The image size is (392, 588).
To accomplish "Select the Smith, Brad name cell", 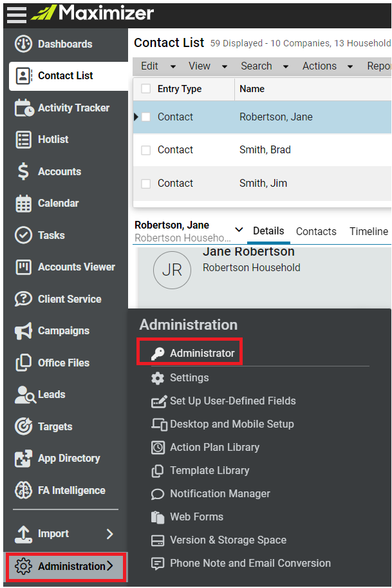I will click(265, 150).
